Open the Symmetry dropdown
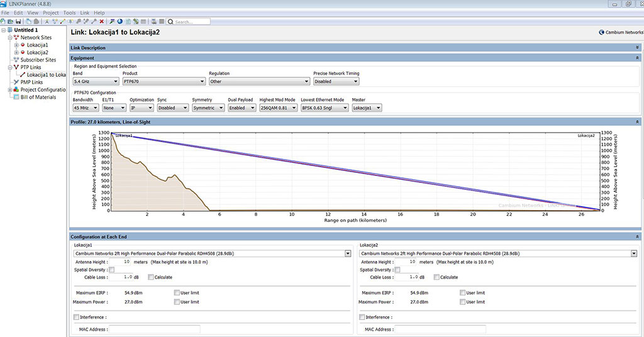The width and height of the screenshot is (644, 337). tap(208, 108)
